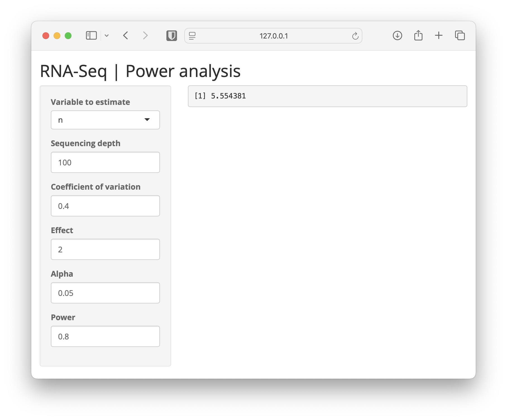Show tab overview icon
Image resolution: width=507 pixels, height=420 pixels.
pos(460,35)
